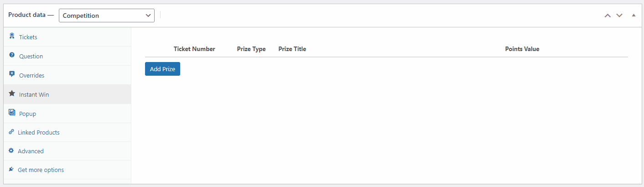Click the Points Value column header
The height and width of the screenshot is (187, 644).
click(x=522, y=49)
